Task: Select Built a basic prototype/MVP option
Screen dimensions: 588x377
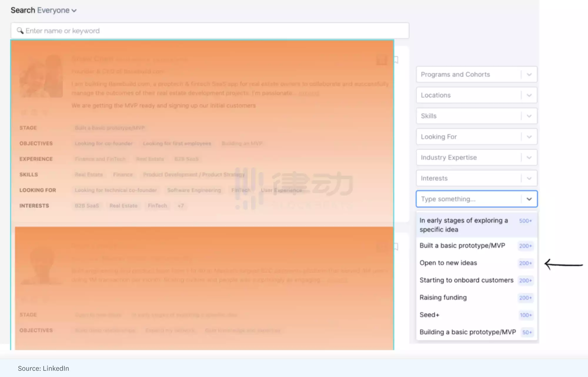Action: point(462,246)
